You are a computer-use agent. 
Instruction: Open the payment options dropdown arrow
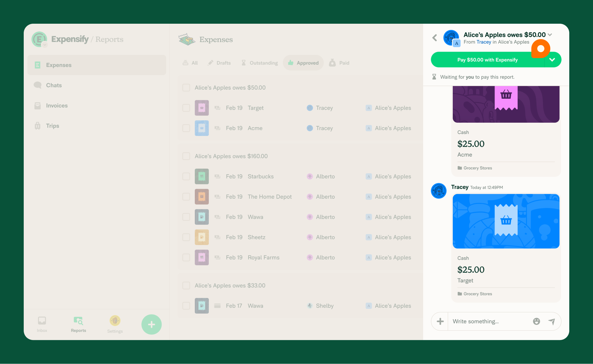click(x=552, y=60)
